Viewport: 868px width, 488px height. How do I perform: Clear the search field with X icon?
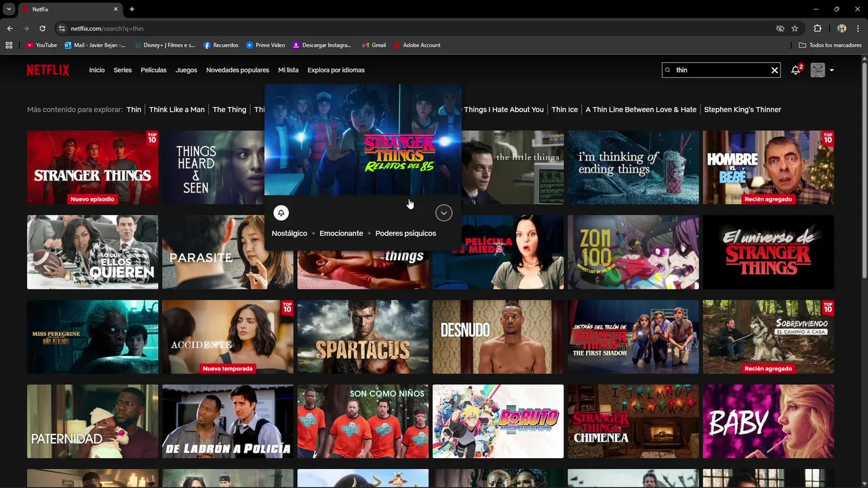click(x=774, y=70)
